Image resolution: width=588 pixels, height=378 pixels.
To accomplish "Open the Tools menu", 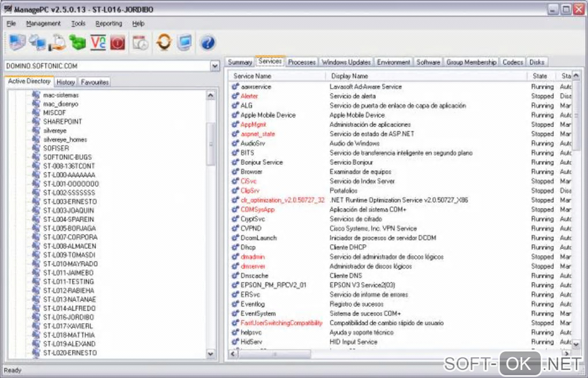I will pyautogui.click(x=78, y=23).
